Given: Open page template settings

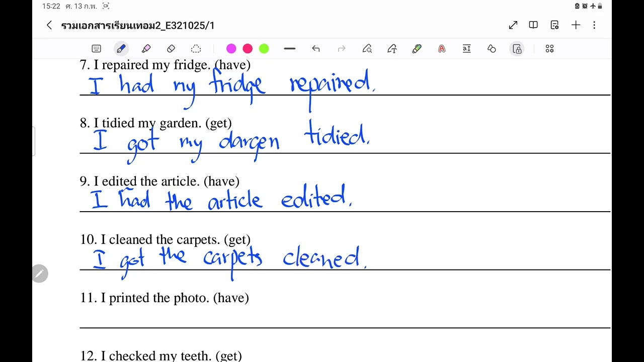Looking at the screenshot, I should click(x=554, y=25).
